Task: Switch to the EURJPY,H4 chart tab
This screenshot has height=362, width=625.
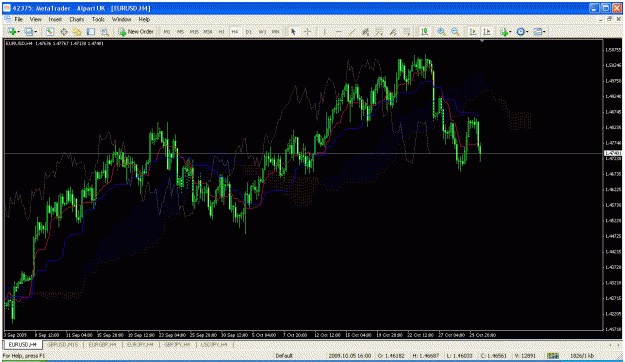Action: 140,344
